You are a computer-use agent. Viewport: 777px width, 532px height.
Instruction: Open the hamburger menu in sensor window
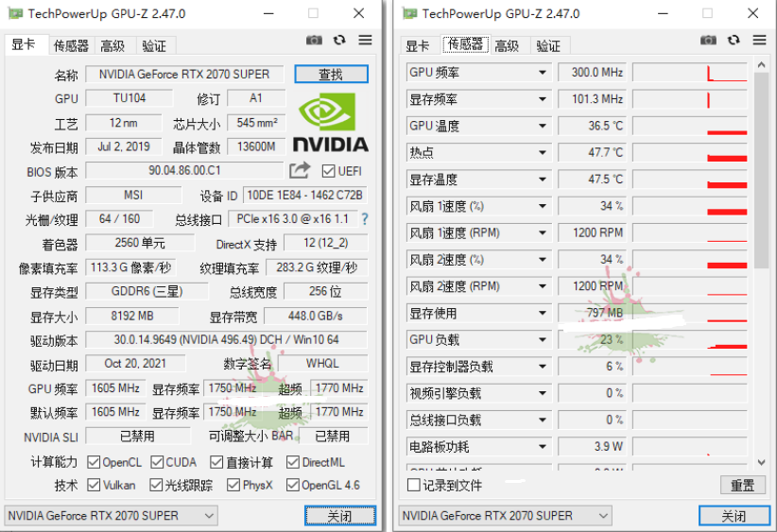click(759, 40)
